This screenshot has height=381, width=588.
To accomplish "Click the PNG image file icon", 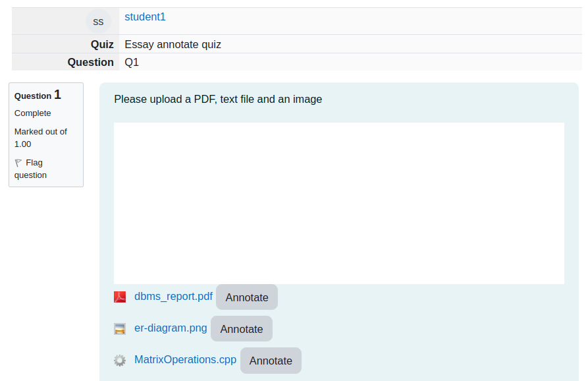I will (x=120, y=329).
